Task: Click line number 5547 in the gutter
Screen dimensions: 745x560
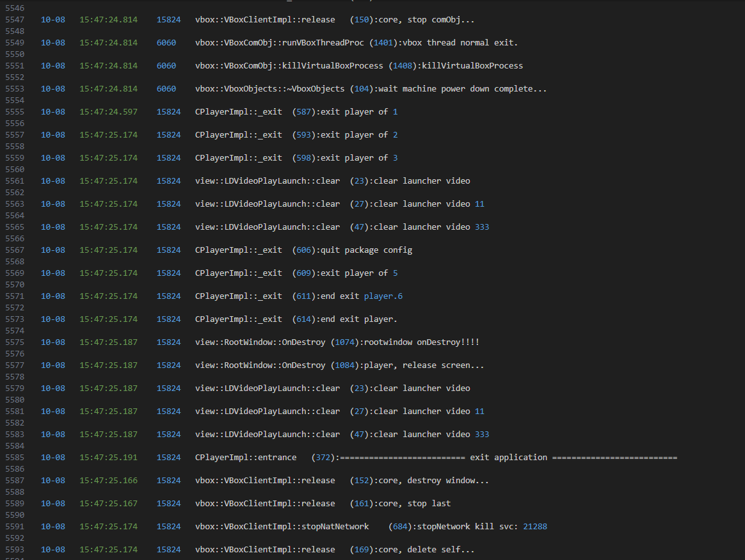Action: [14, 20]
